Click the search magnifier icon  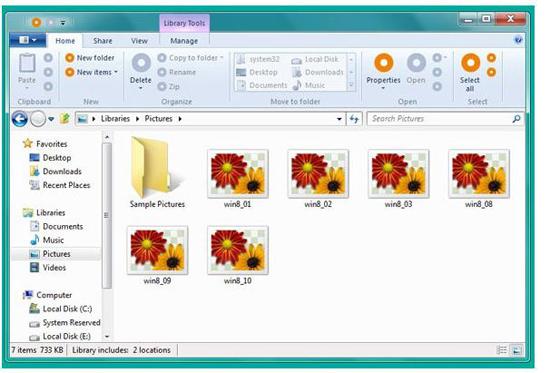pyautogui.click(x=516, y=119)
